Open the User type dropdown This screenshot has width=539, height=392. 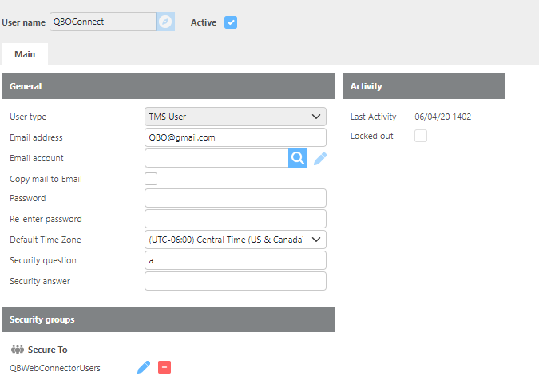235,117
